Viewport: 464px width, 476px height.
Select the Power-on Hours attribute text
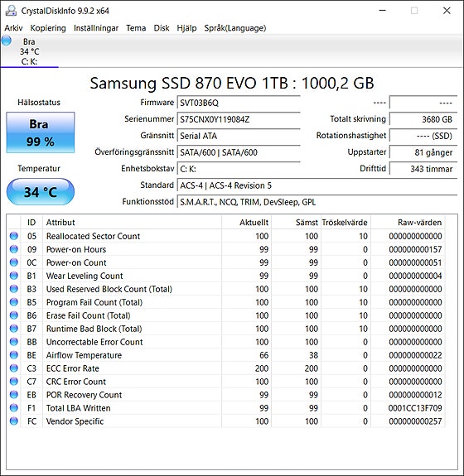pos(76,249)
